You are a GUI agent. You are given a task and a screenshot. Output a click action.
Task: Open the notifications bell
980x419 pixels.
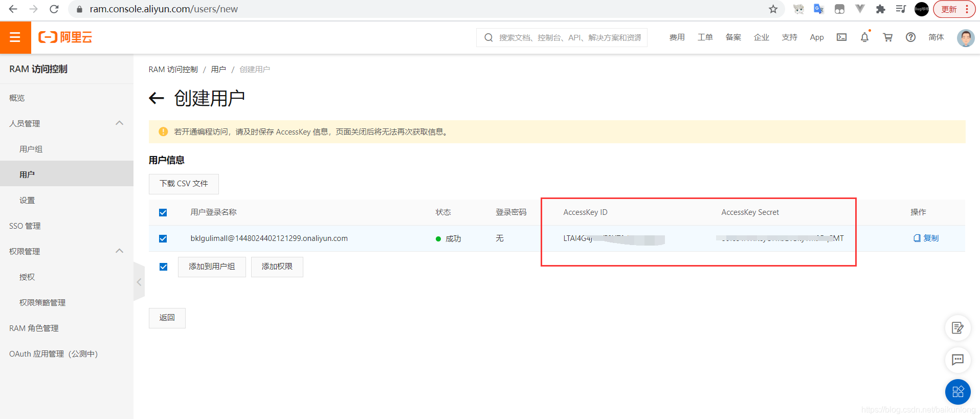point(864,37)
